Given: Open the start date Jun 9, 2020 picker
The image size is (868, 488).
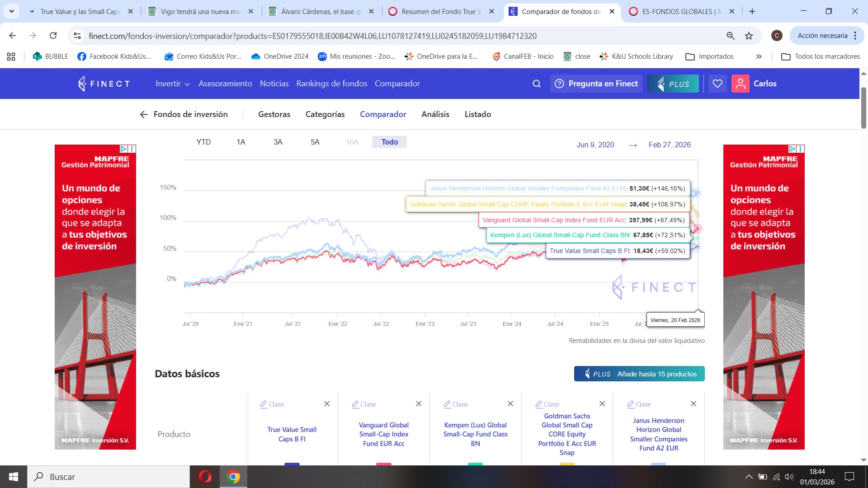Looking at the screenshot, I should [x=595, y=145].
